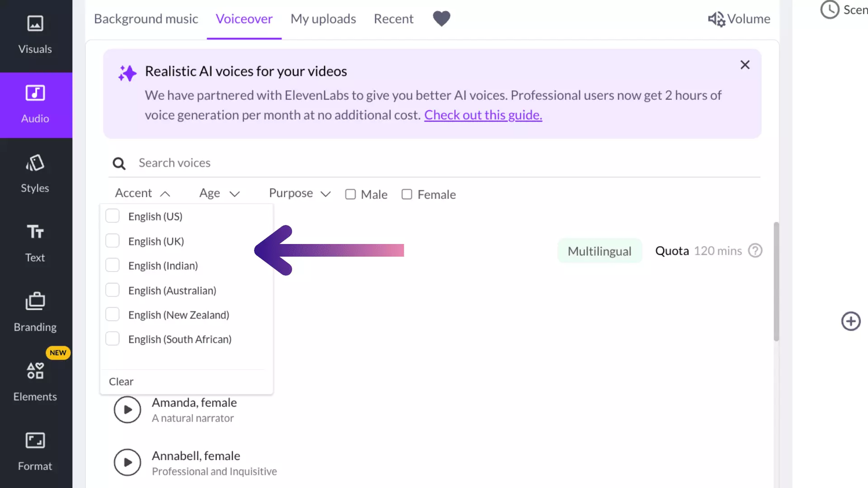Screen dimensions: 868x488
Task: Select the Text tool in sidebar
Action: 35,232
